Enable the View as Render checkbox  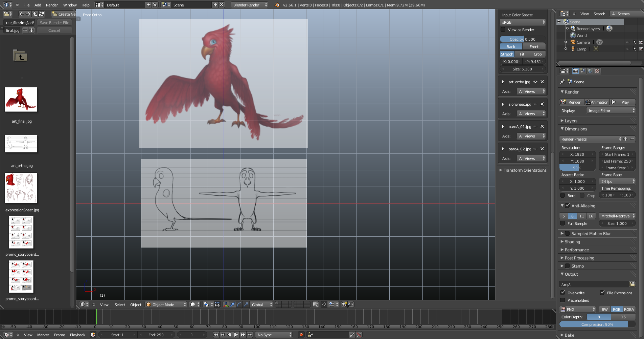pyautogui.click(x=503, y=30)
